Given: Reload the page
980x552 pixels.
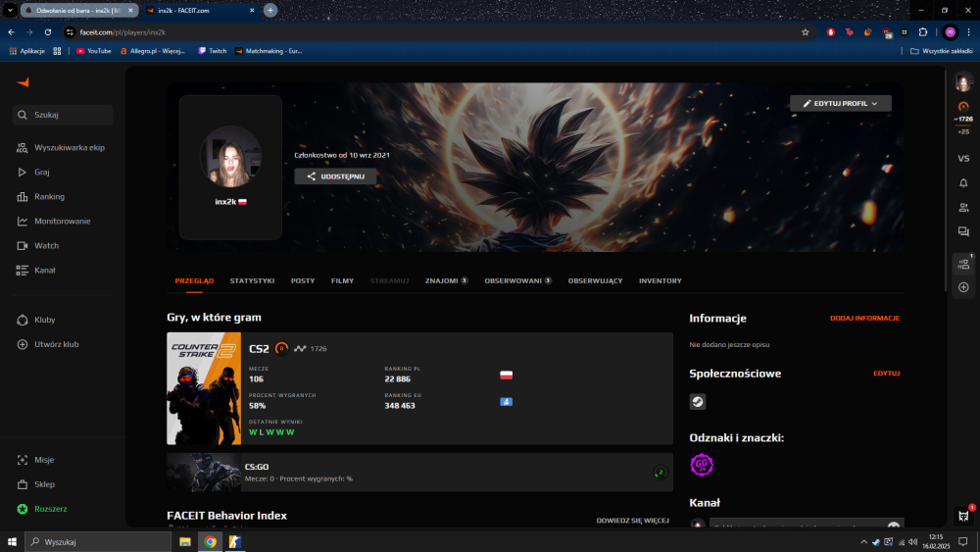Looking at the screenshot, I should (x=47, y=32).
